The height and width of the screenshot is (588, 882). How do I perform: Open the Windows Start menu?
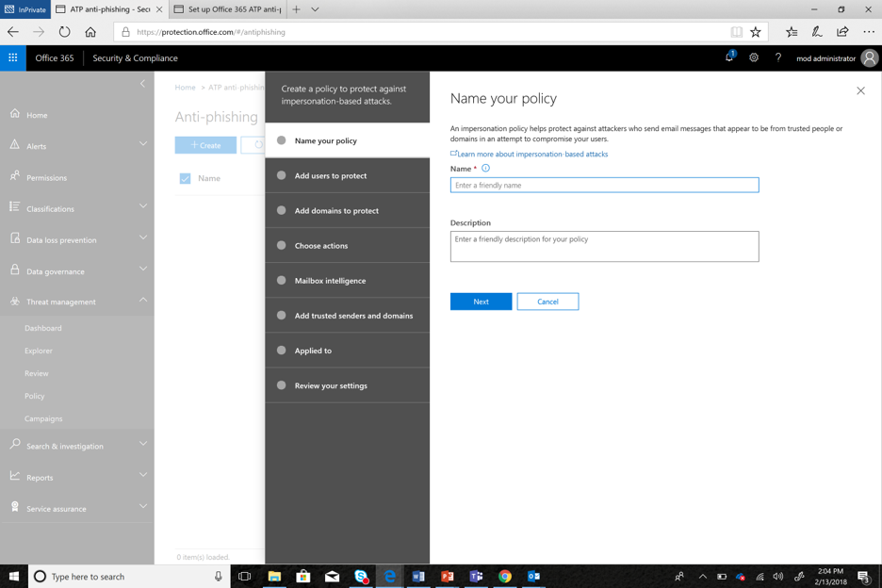pyautogui.click(x=13, y=576)
